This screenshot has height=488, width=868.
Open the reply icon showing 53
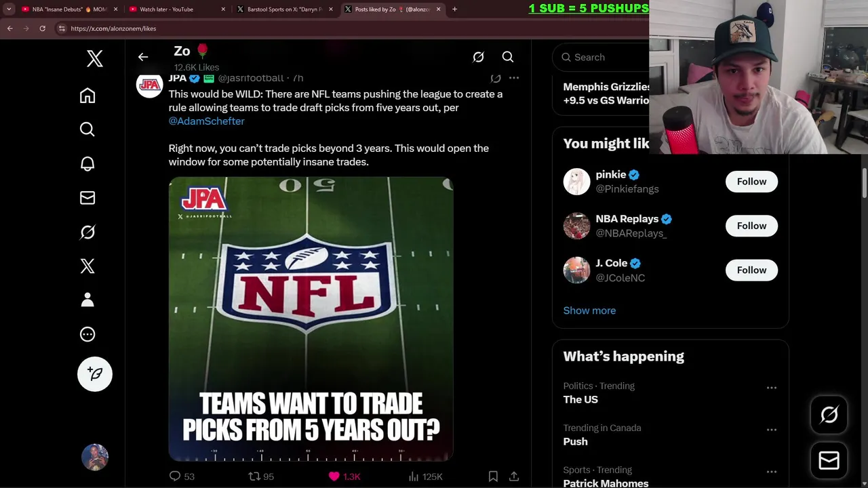[181, 476]
